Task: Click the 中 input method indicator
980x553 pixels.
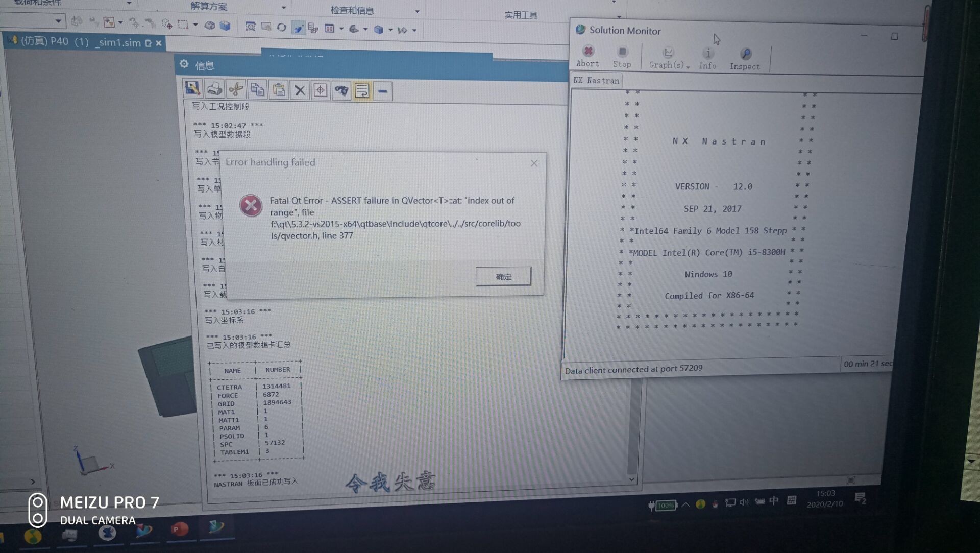Action: coord(774,501)
